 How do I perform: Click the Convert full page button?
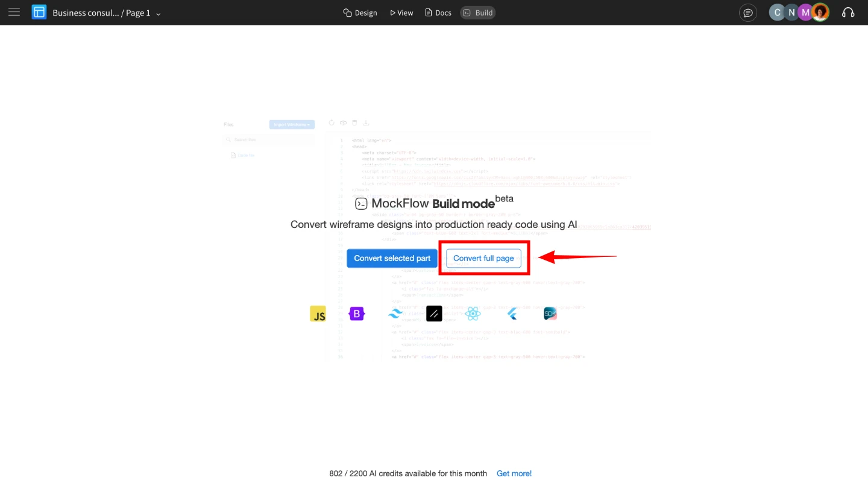pos(483,258)
